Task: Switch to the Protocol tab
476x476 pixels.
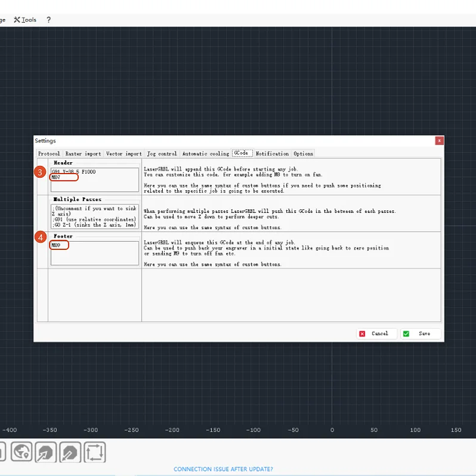Action: point(49,153)
